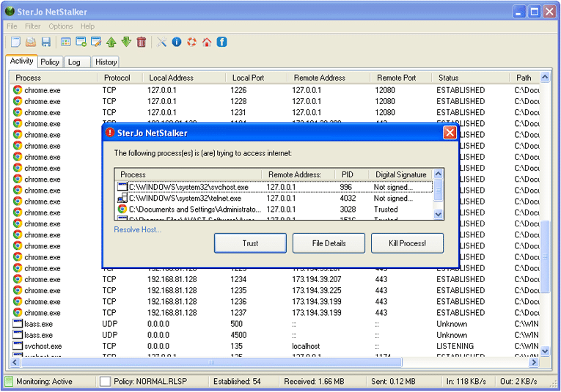Viewport: 561px width, 392px height.
Task: Click the edit rule pencil icon
Action: point(95,42)
